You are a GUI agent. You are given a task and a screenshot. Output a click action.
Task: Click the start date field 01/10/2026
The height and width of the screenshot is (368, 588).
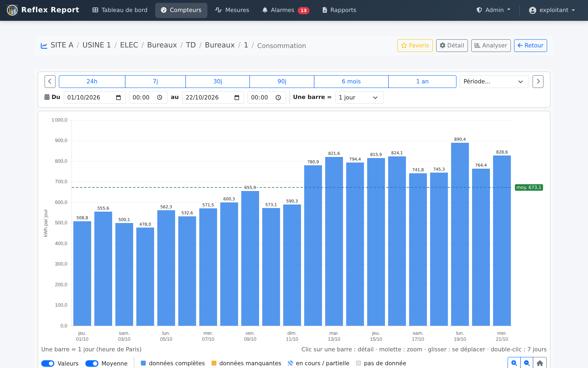(94, 98)
